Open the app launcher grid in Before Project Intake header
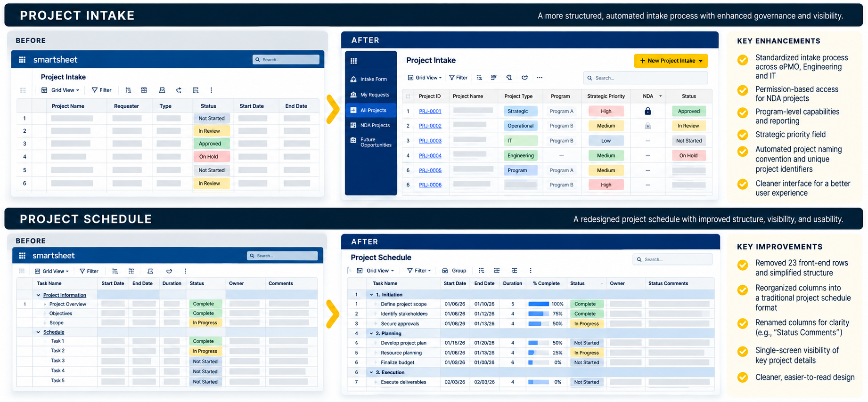Viewport: 868px width, 402px height. pyautogui.click(x=22, y=60)
